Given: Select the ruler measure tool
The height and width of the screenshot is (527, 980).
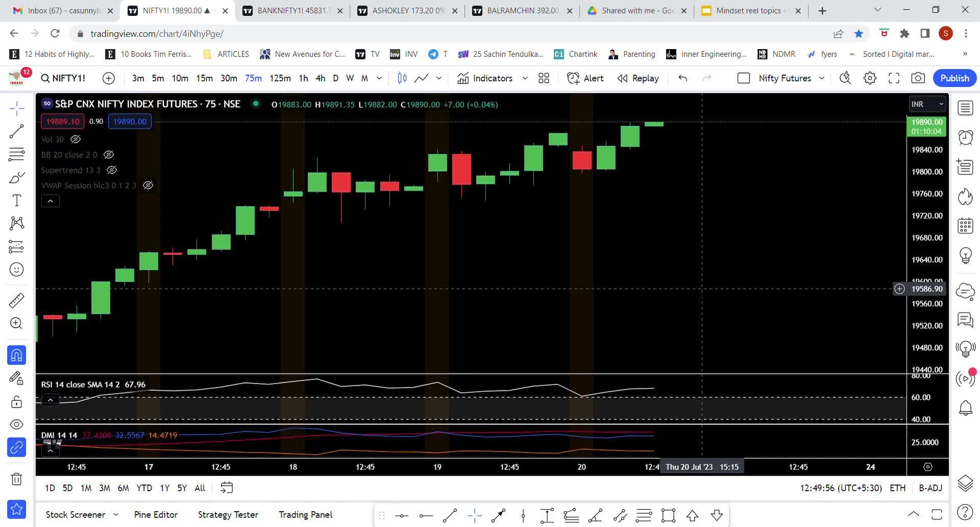Looking at the screenshot, I should [17, 300].
